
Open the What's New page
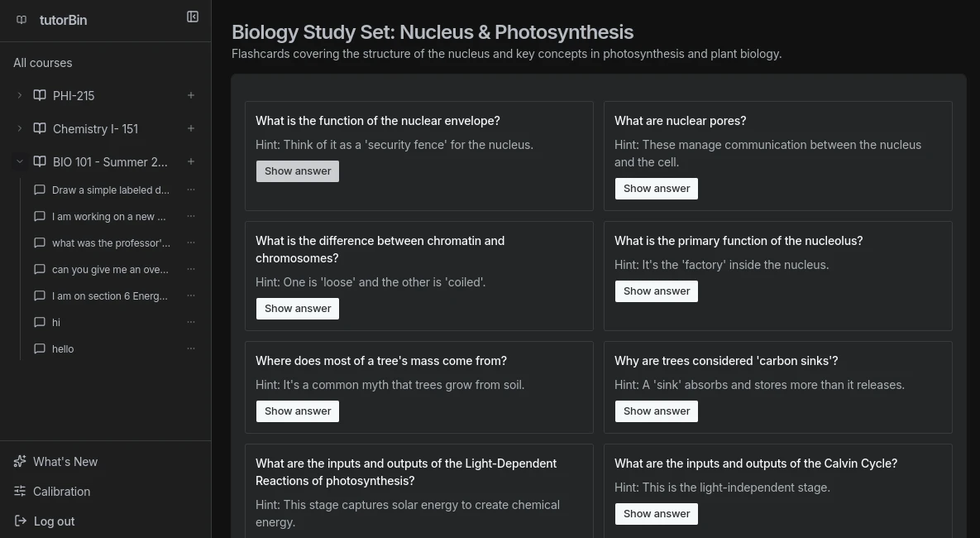click(x=65, y=462)
